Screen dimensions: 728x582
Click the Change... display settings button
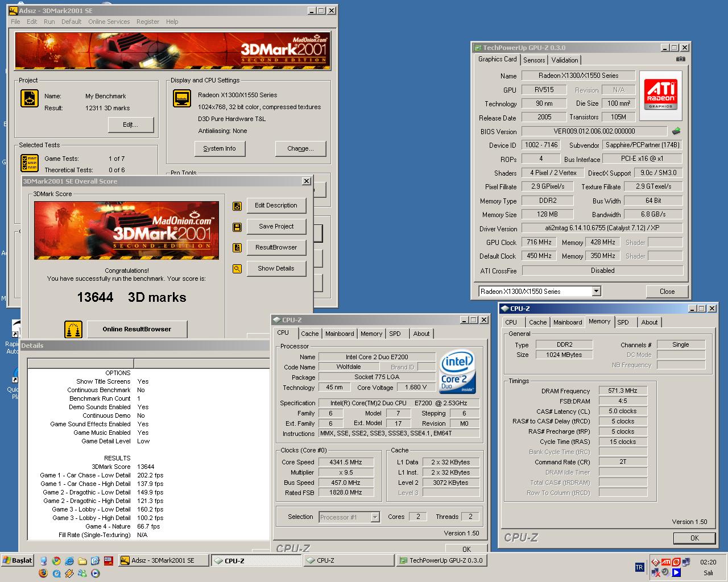[301, 148]
